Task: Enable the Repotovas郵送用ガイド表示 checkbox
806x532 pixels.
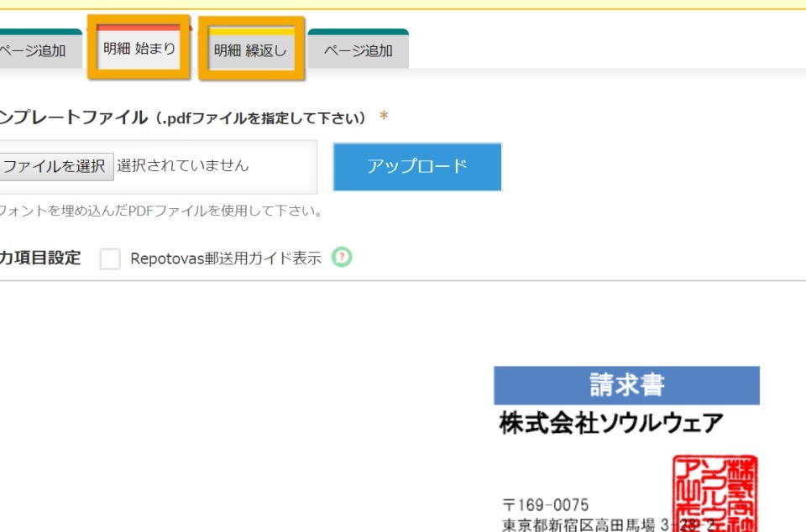Action: [x=110, y=258]
